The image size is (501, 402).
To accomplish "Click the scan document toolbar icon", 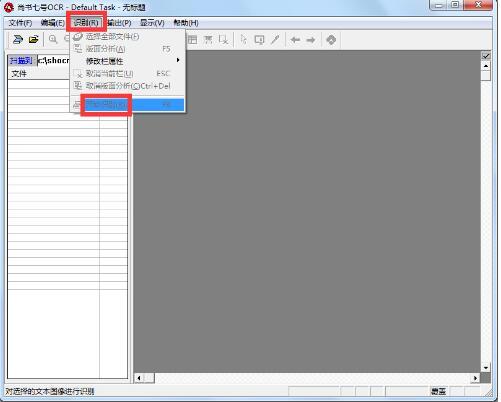I will 18,39.
